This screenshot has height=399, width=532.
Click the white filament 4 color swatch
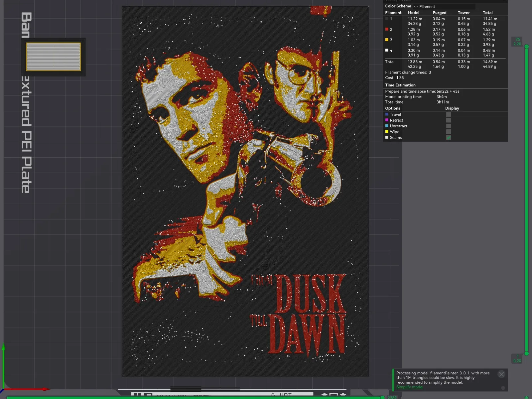tap(387, 51)
